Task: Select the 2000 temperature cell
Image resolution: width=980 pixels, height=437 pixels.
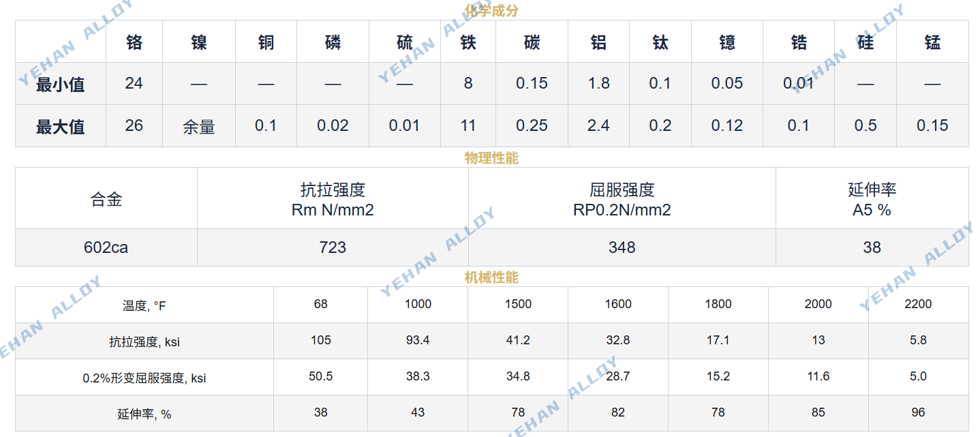Action: [x=818, y=304]
